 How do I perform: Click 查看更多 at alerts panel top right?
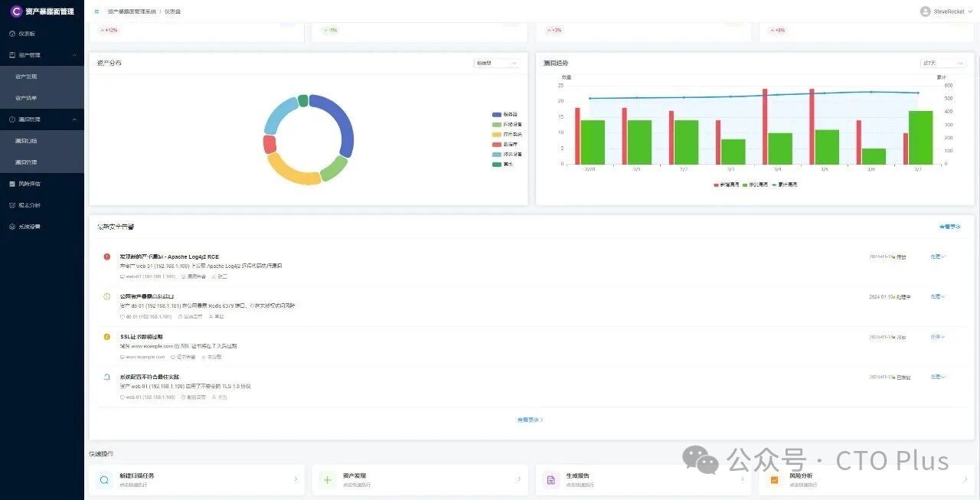click(949, 227)
